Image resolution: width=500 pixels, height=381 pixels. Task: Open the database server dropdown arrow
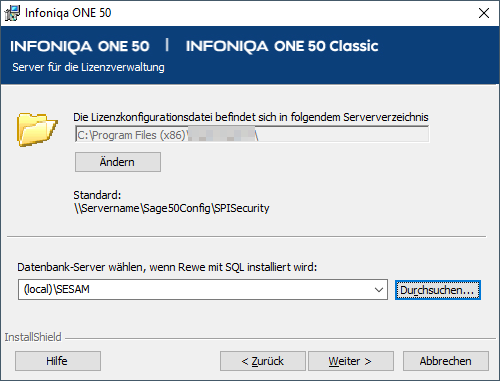coord(379,289)
